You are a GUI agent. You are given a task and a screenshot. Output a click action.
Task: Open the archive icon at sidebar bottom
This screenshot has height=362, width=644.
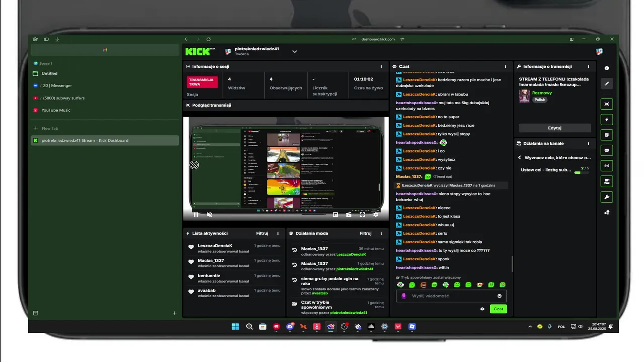(x=35, y=313)
